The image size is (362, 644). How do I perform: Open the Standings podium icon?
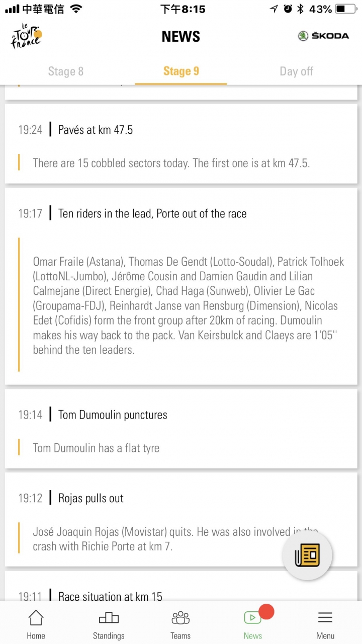click(x=109, y=617)
